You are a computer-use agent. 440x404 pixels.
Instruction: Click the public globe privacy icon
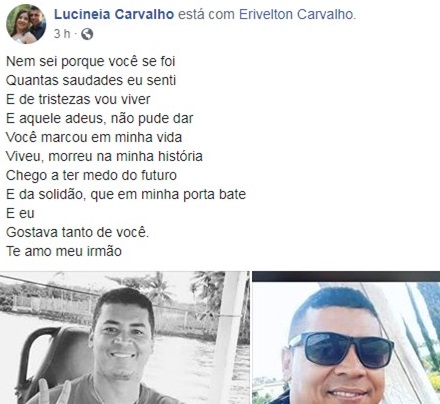(87, 34)
